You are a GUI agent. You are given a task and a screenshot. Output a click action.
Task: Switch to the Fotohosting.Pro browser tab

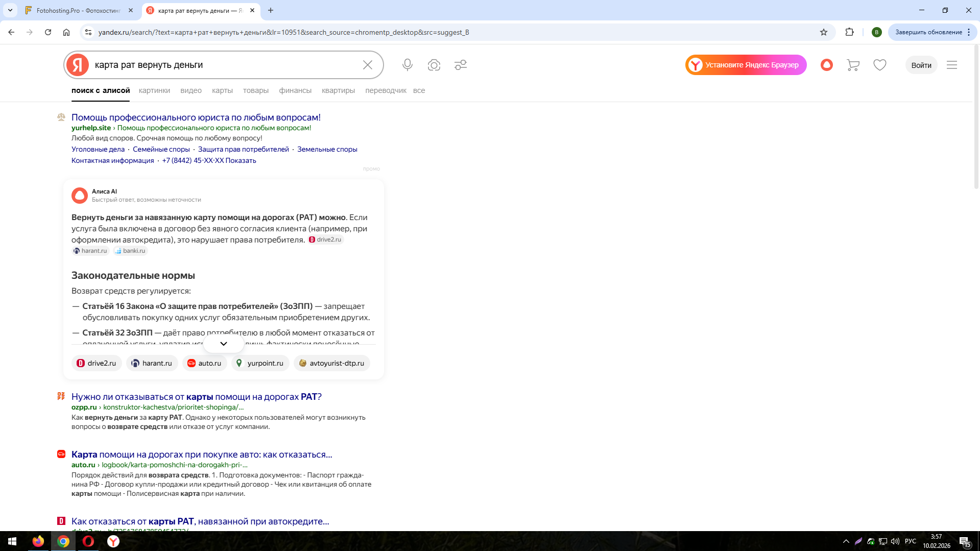coord(79,10)
